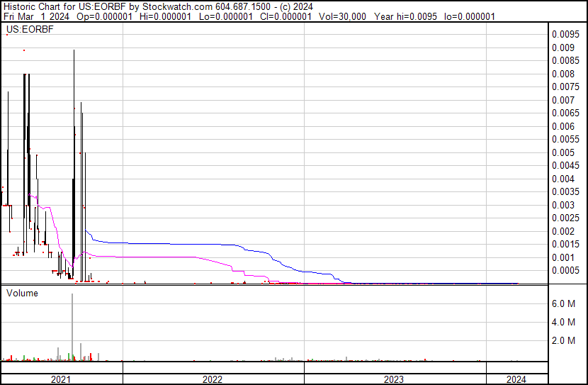Select the 2023 year on time axis
This screenshot has width=588, height=385.
pos(394,379)
